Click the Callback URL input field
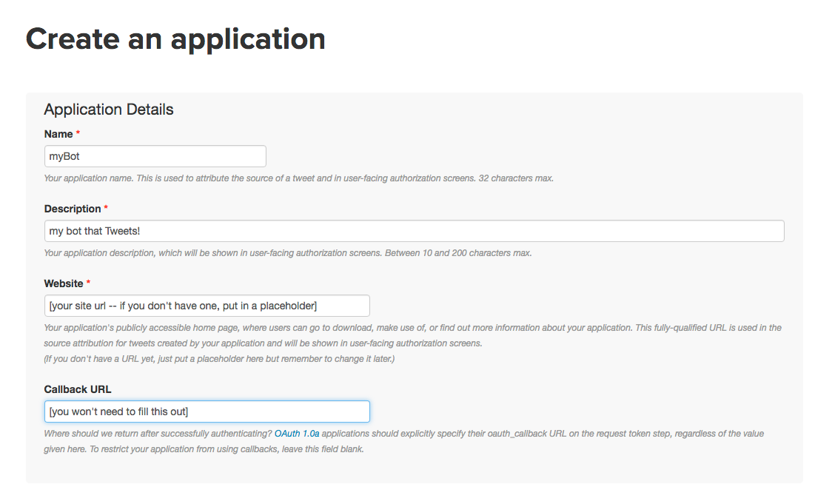The width and height of the screenshot is (835, 504). click(x=207, y=411)
